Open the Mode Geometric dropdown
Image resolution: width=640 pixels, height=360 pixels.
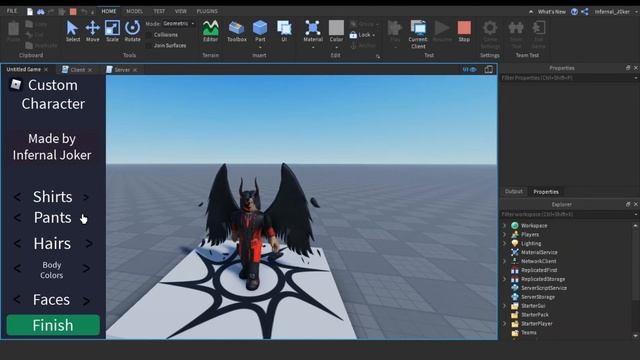coord(179,24)
